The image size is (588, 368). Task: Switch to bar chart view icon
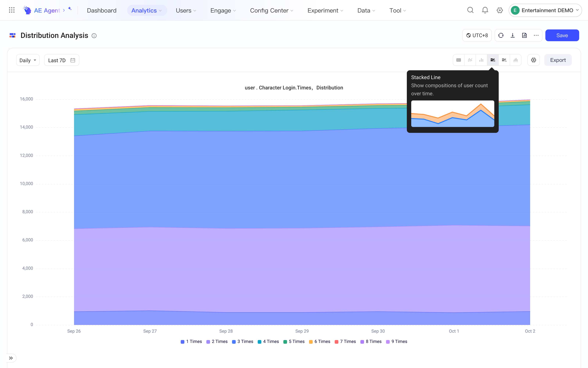tap(481, 60)
